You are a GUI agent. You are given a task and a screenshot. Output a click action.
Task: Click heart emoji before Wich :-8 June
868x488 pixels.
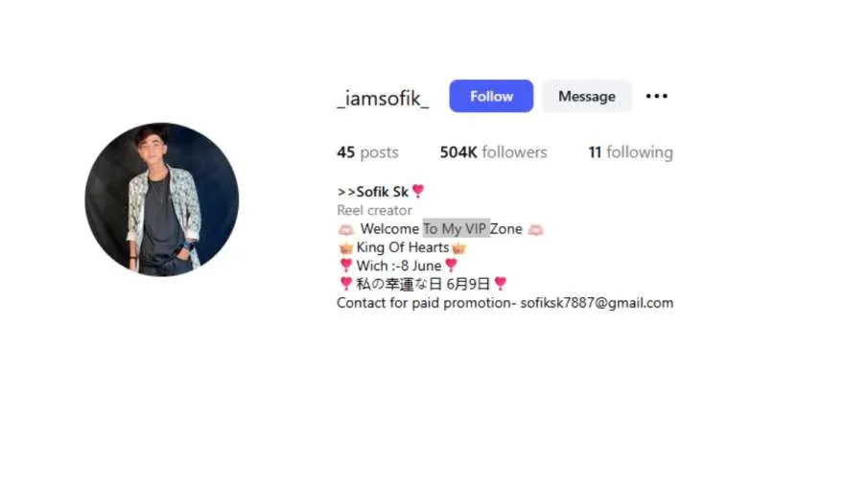346,265
